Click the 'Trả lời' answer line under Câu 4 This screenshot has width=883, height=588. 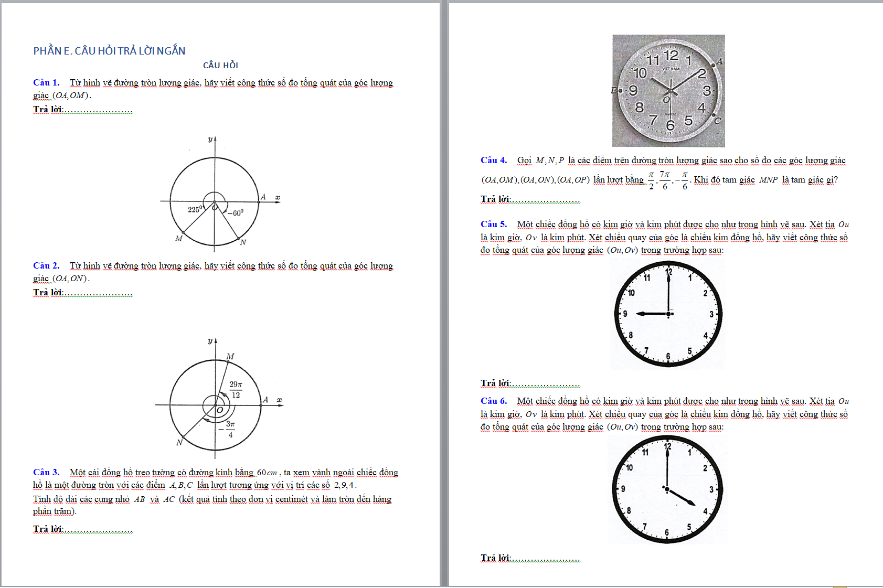(530, 199)
